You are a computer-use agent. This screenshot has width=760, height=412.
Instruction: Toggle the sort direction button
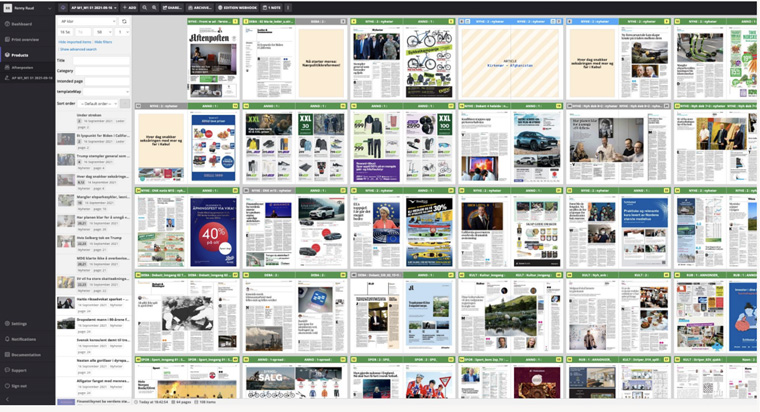[x=125, y=104]
